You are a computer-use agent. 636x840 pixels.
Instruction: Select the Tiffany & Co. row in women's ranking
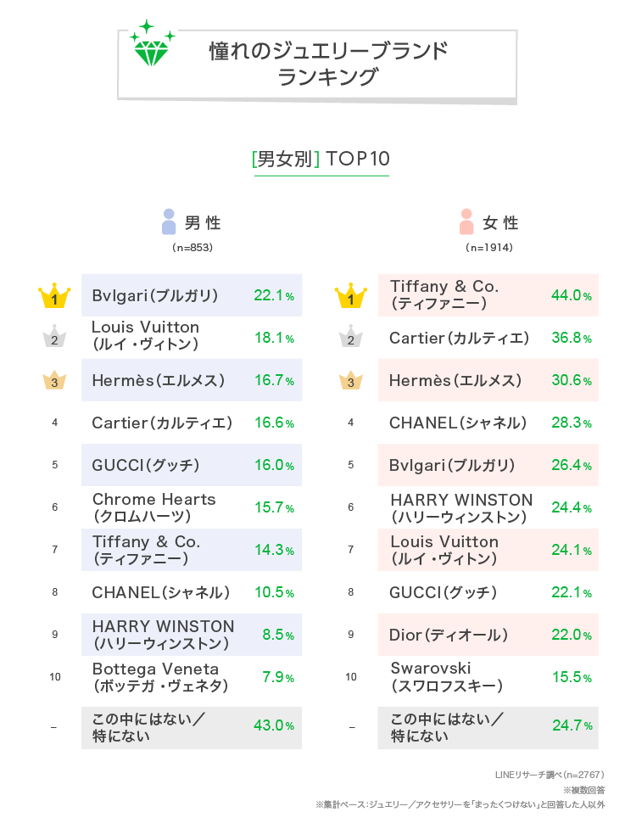click(x=488, y=295)
